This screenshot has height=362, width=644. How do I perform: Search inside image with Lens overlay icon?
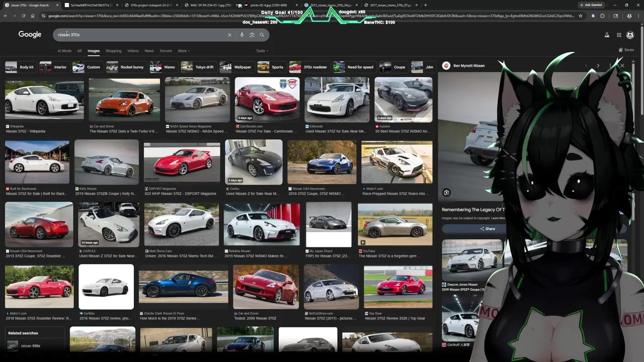446,193
